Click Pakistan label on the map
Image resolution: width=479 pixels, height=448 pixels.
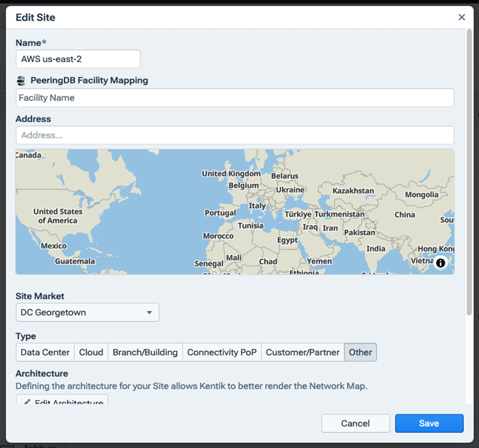[x=359, y=233]
